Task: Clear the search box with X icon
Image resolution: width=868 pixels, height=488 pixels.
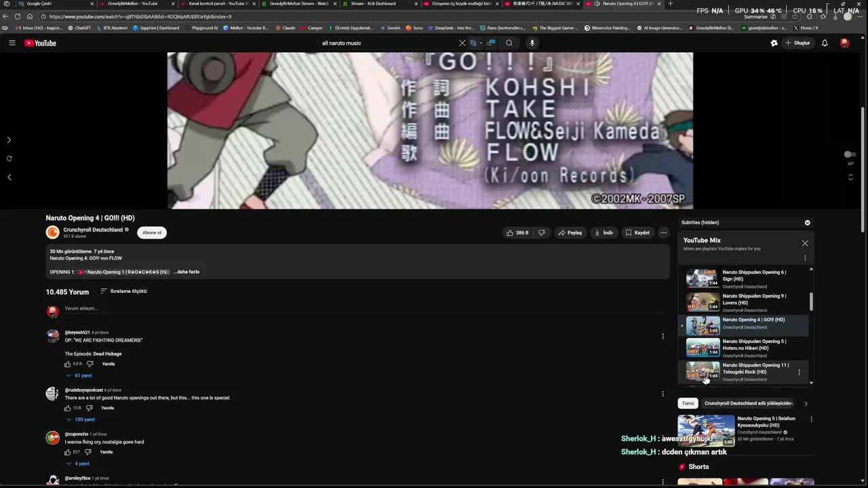Action: 462,43
